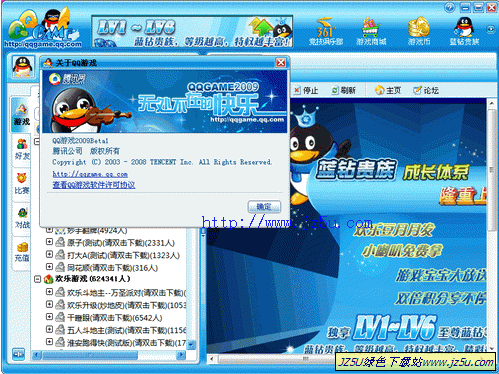Open the 蓝钻贵族 penguin icon

(x=464, y=31)
